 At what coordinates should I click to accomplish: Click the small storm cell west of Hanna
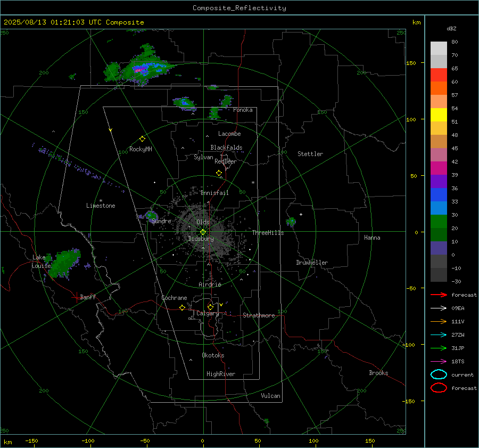pyautogui.click(x=291, y=222)
